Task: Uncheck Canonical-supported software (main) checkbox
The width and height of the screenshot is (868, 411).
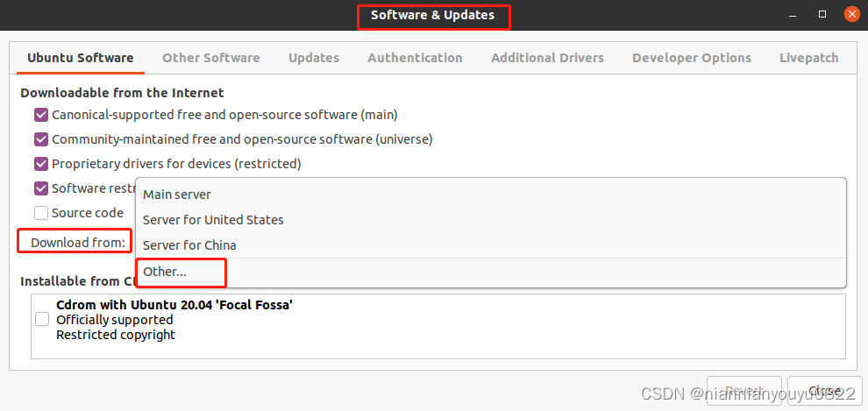Action: pos(41,115)
